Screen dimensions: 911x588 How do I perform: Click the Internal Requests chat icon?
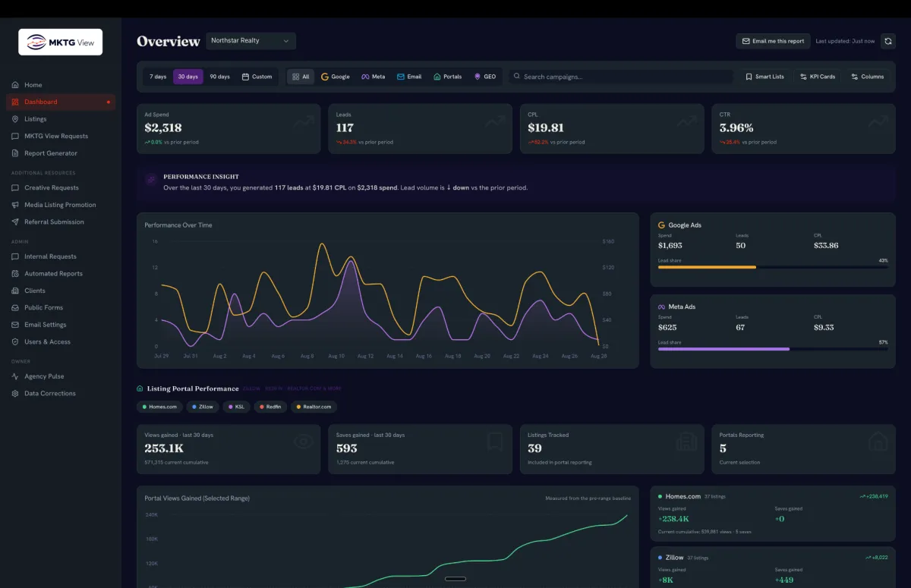[15, 256]
